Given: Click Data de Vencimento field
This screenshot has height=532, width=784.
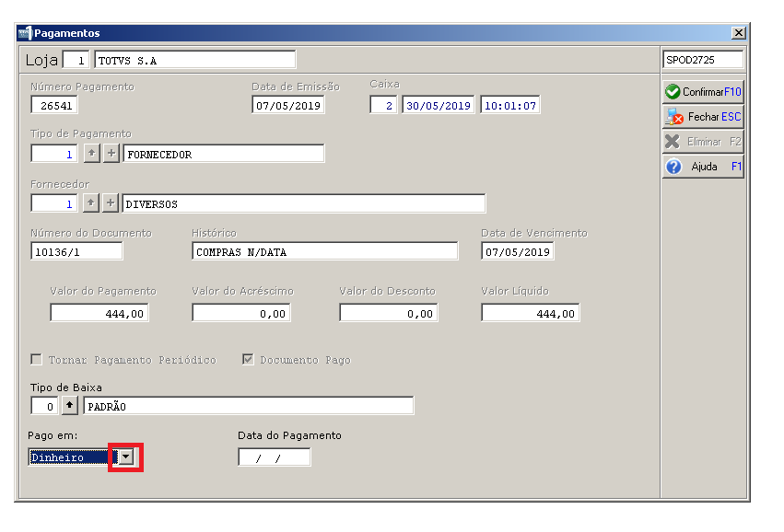Looking at the screenshot, I should (518, 251).
